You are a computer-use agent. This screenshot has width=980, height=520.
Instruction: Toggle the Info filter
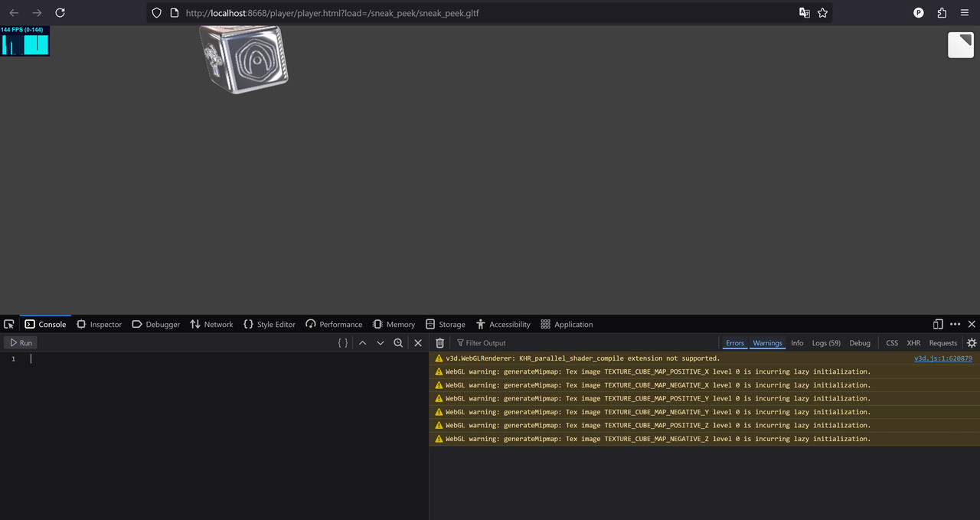click(797, 343)
